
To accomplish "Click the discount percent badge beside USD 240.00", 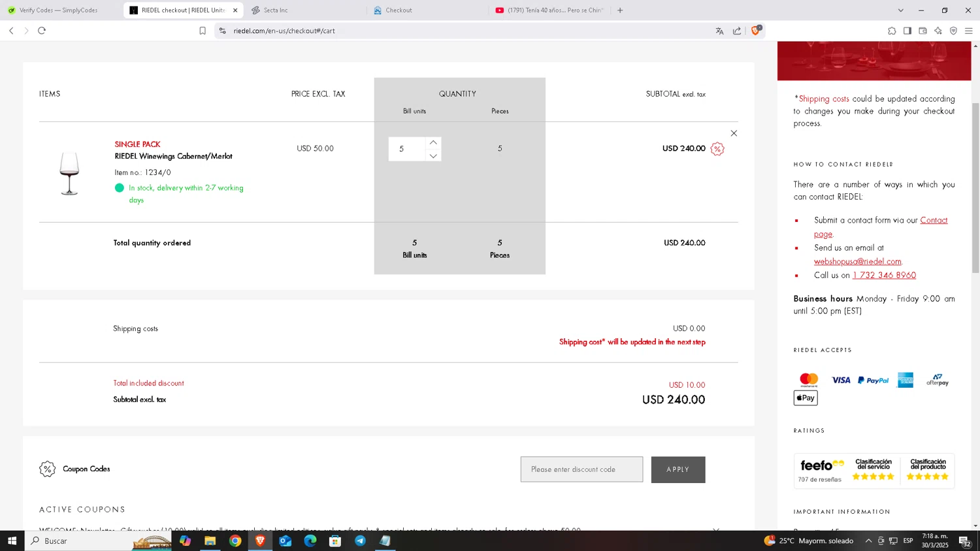I will [717, 149].
